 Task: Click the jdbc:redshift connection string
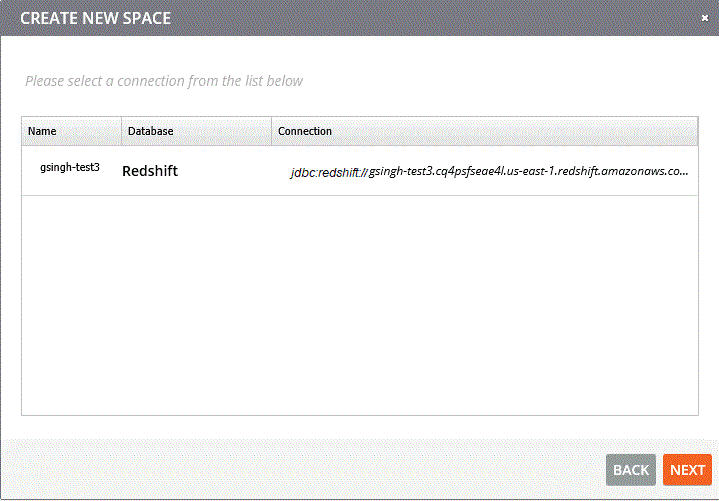pyautogui.click(x=328, y=172)
